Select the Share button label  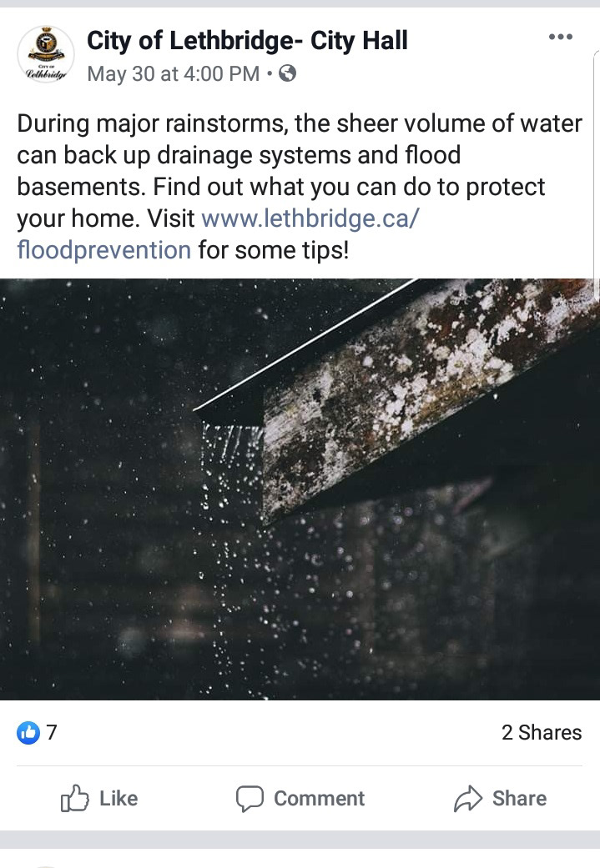click(519, 798)
